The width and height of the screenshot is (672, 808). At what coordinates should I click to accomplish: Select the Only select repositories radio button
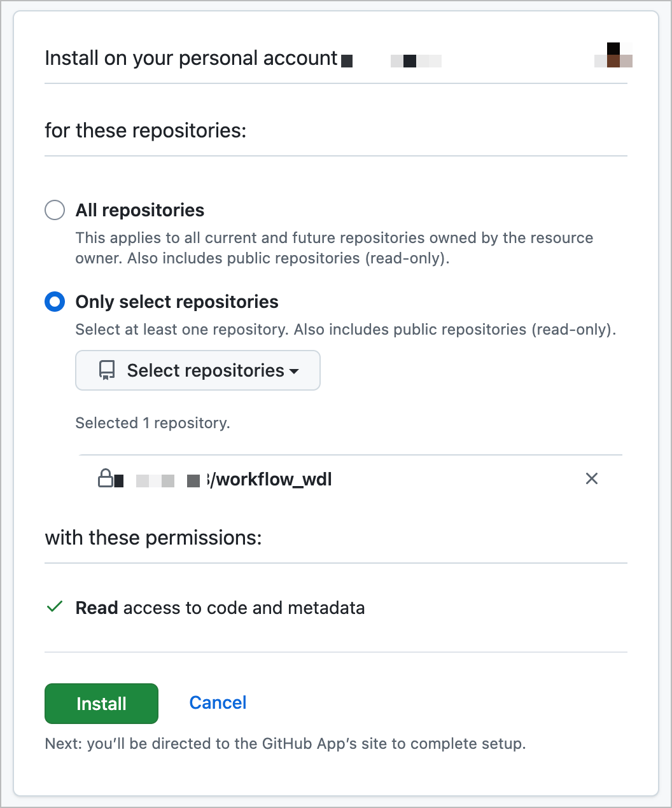[55, 302]
